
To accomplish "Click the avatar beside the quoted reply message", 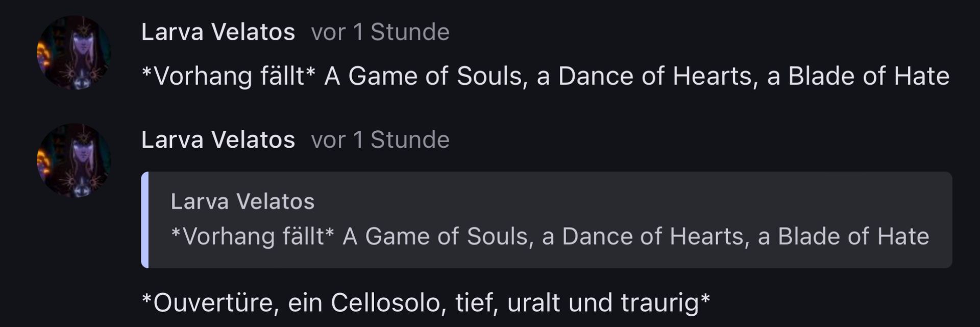I will 73,160.
